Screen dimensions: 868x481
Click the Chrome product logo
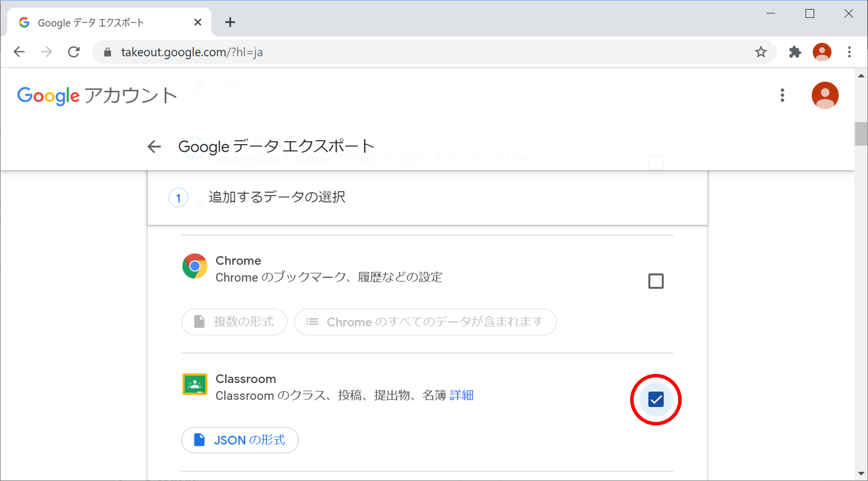pos(194,266)
